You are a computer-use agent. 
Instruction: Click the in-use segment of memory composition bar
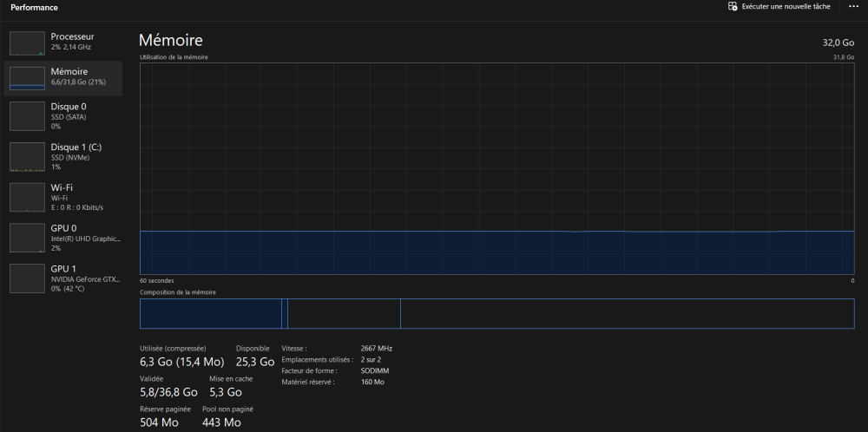[210, 313]
